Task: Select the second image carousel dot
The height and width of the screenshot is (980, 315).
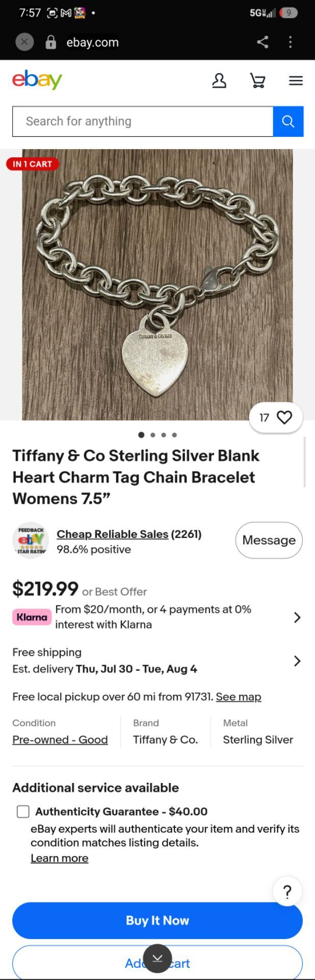Action: [x=152, y=435]
